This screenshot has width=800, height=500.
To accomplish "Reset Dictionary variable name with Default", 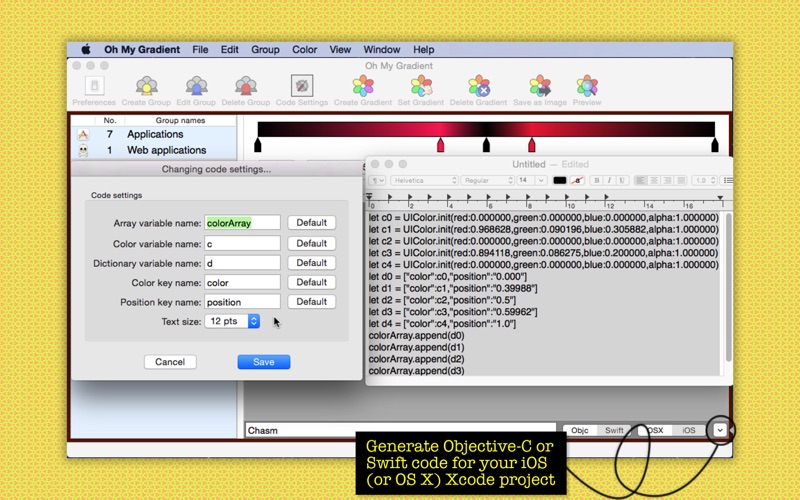I will 311,263.
